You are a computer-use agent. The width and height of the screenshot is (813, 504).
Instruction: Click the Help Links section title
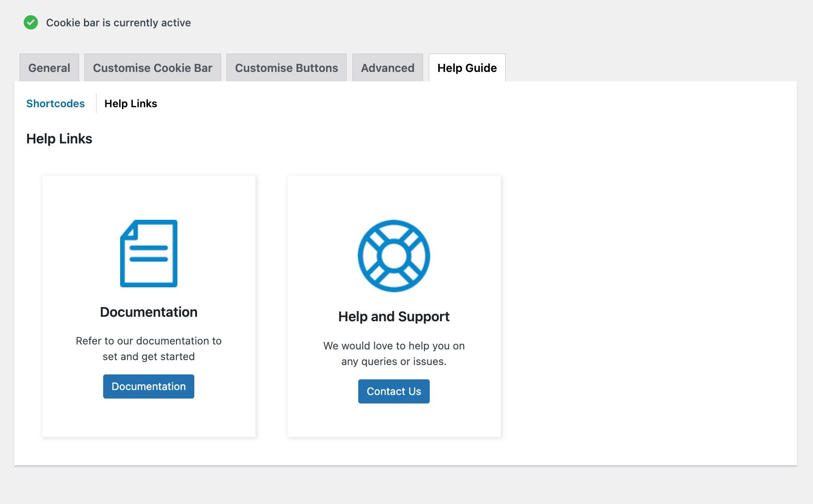pos(59,139)
